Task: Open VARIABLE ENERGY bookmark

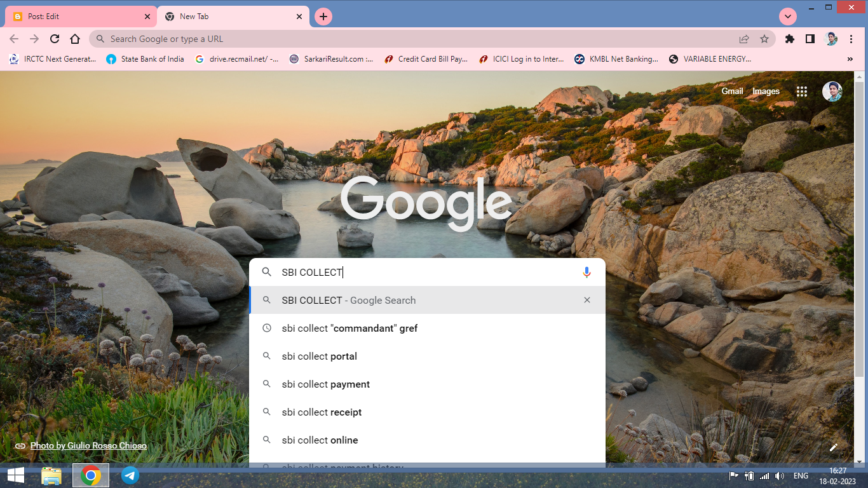Action: click(710, 59)
